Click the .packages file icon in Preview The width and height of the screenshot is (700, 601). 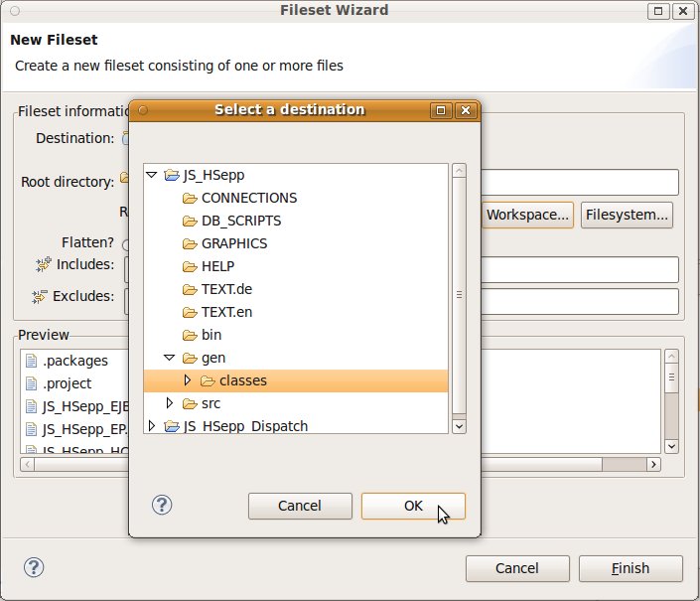point(31,361)
